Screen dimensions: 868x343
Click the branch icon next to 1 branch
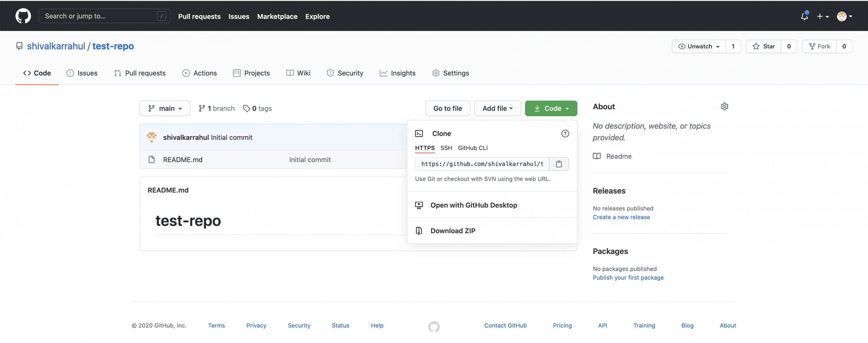(x=202, y=108)
